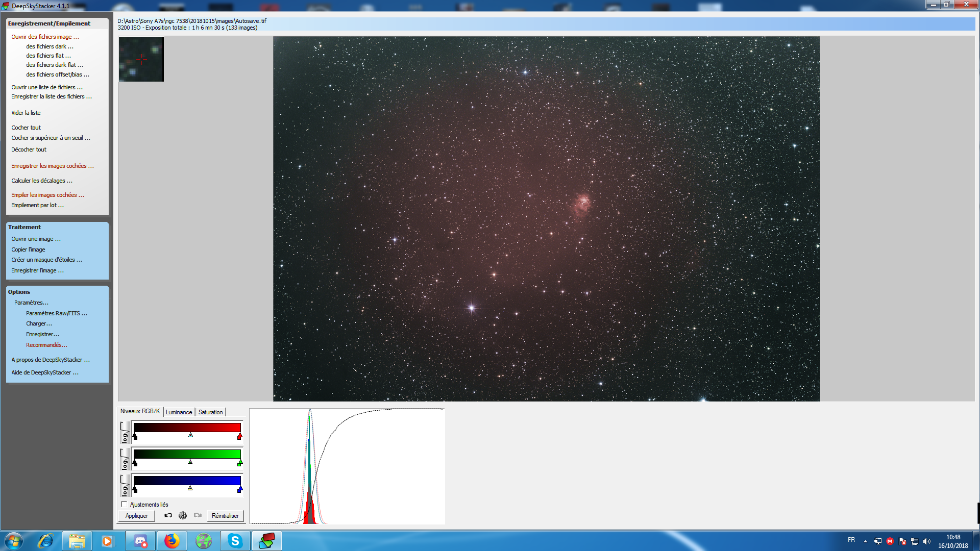980x551 pixels.
Task: Click the green channel log curve icon
Action: (x=125, y=459)
